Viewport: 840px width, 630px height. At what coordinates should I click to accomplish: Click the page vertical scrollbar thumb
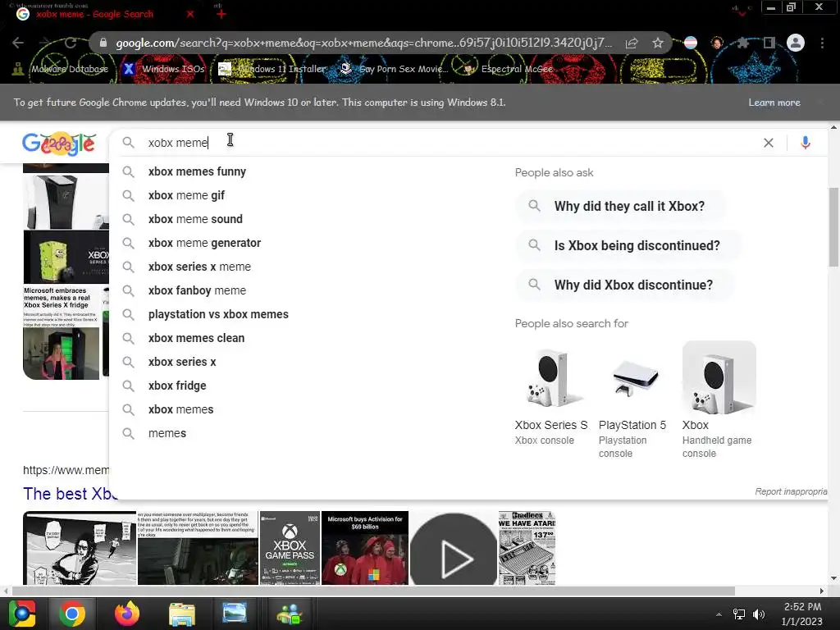click(x=833, y=226)
